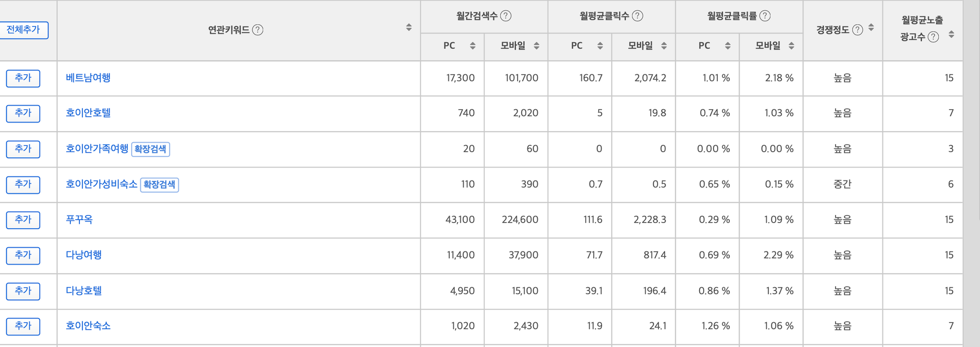This screenshot has height=347, width=980.
Task: Click 확장검색 tag beside 호이안가족여행
Action: (x=150, y=149)
